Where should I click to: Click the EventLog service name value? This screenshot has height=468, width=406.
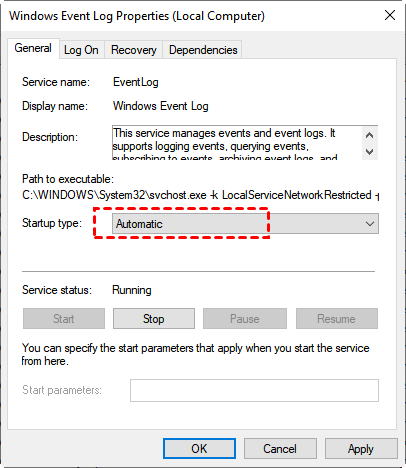(136, 82)
